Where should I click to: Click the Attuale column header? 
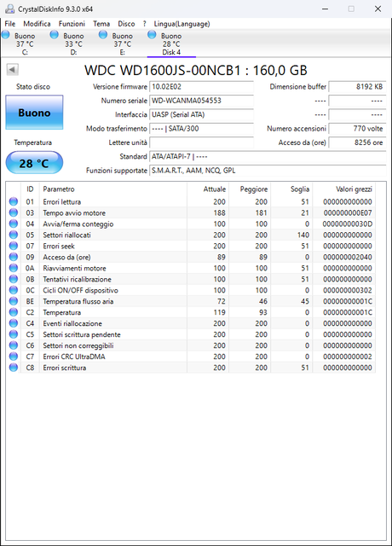click(208, 189)
